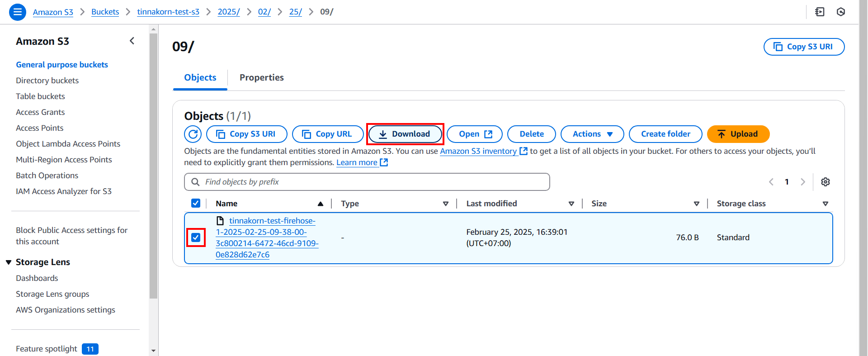Uncheck the tinnakorn-test-firehose object checkbox
Image resolution: width=868 pixels, height=356 pixels.
tap(196, 237)
